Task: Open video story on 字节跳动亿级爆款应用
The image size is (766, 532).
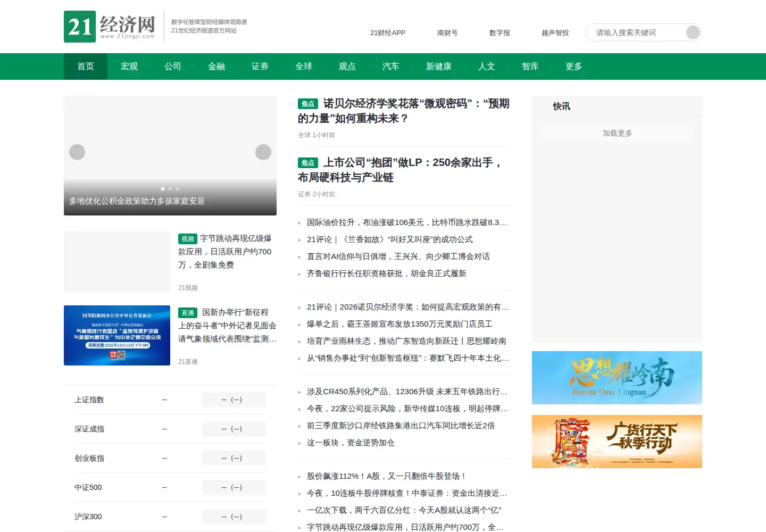Action: tap(227, 252)
